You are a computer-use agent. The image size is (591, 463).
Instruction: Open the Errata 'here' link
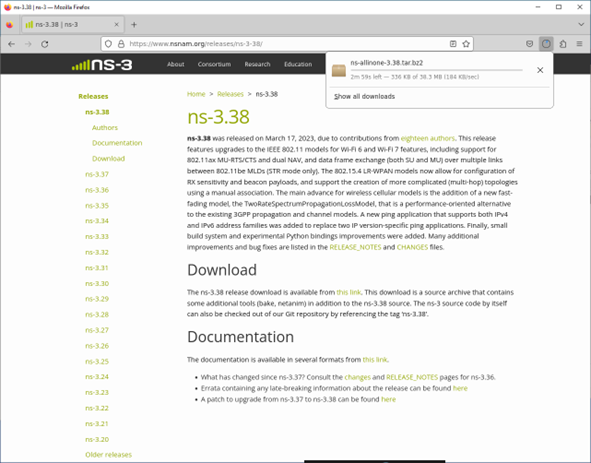coord(460,388)
